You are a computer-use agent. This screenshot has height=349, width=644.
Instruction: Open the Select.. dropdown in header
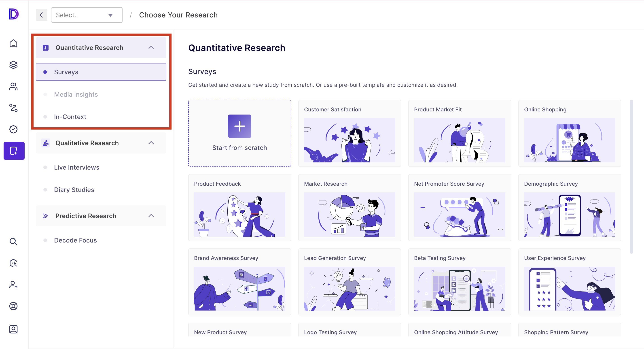point(87,15)
